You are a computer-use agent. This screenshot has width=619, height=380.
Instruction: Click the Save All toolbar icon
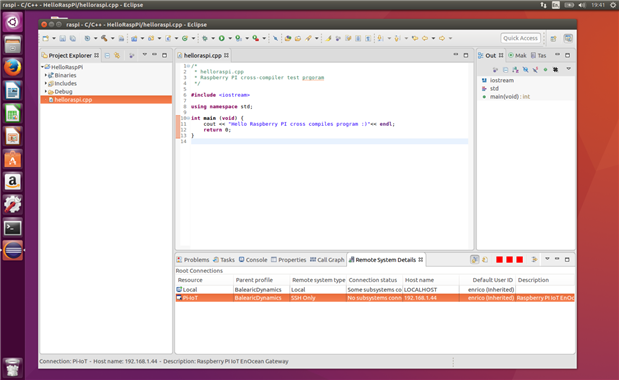coord(73,38)
